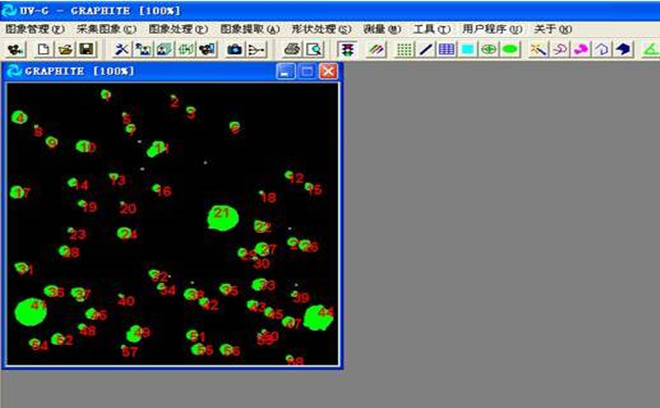Open print preview magnifier icon
This screenshot has height=408, width=660.
click(314, 49)
